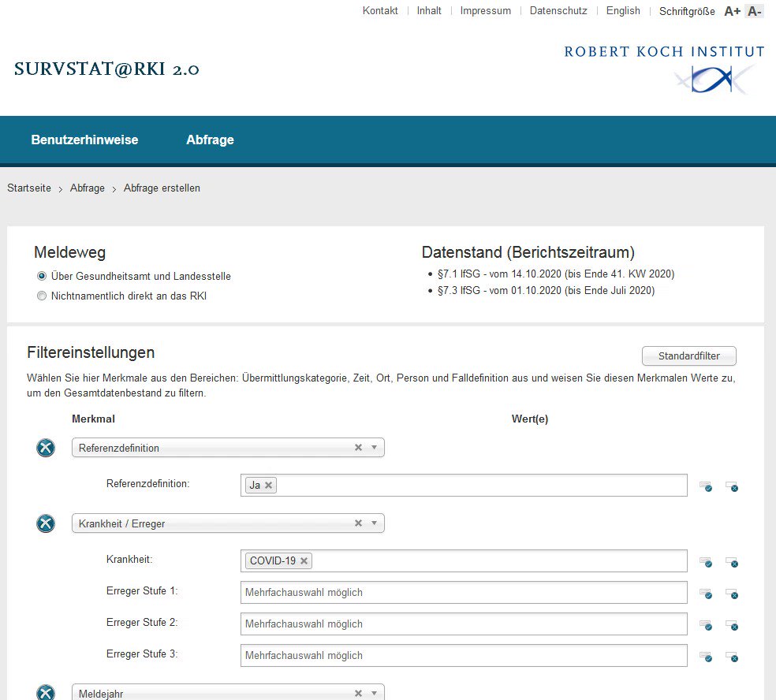Viewport: 776px width, 700px height.
Task: Open the Krankheit / Erreger Merkmal dropdown arrow
Action: (374, 523)
